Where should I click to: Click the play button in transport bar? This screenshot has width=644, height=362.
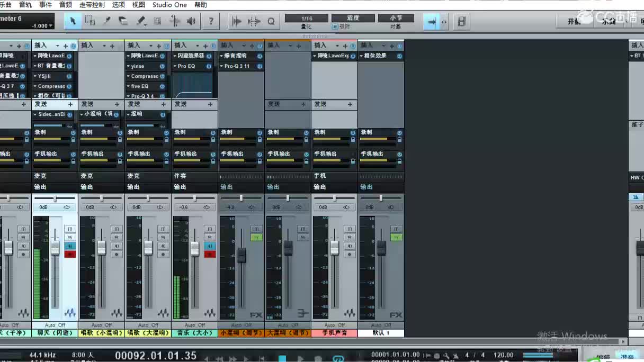[300, 358]
